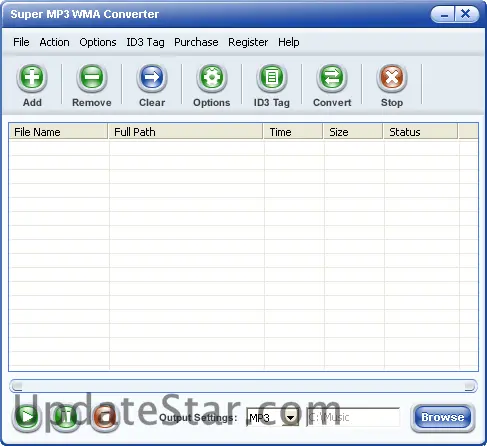Sort by the Size column header

(353, 132)
